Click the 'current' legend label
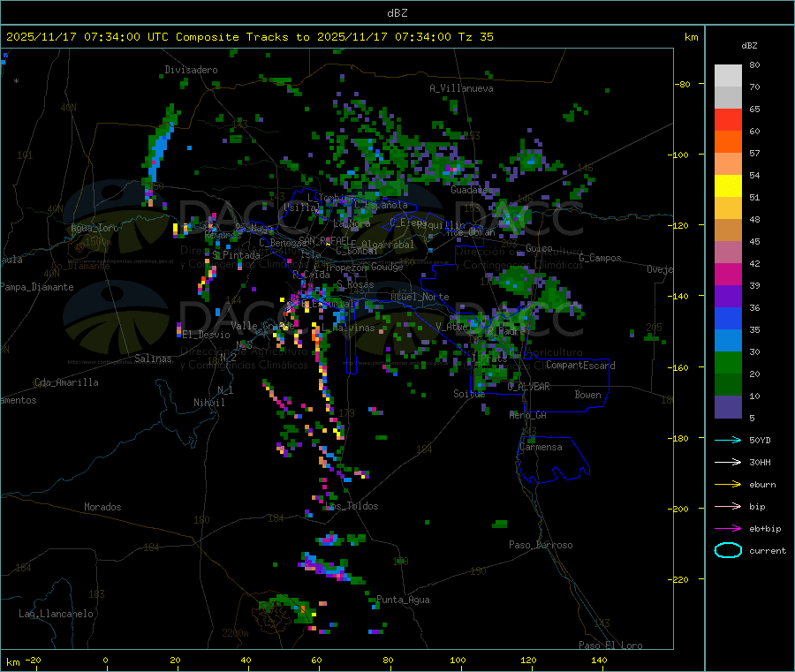Image resolution: width=795 pixels, height=672 pixels. pyautogui.click(x=768, y=551)
